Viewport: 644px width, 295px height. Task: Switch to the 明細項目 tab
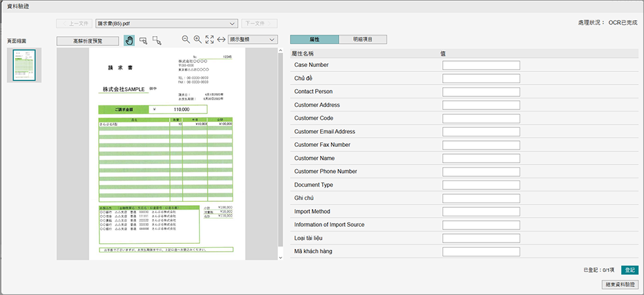pyautogui.click(x=362, y=39)
